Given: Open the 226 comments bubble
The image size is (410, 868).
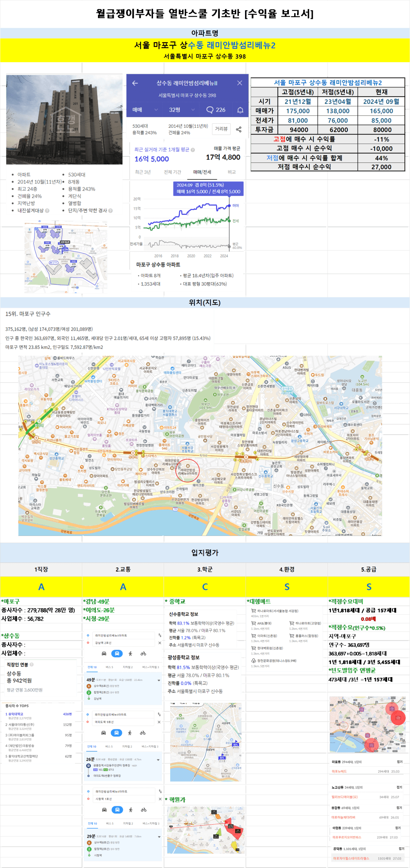Looking at the screenshot, I should [216, 110].
